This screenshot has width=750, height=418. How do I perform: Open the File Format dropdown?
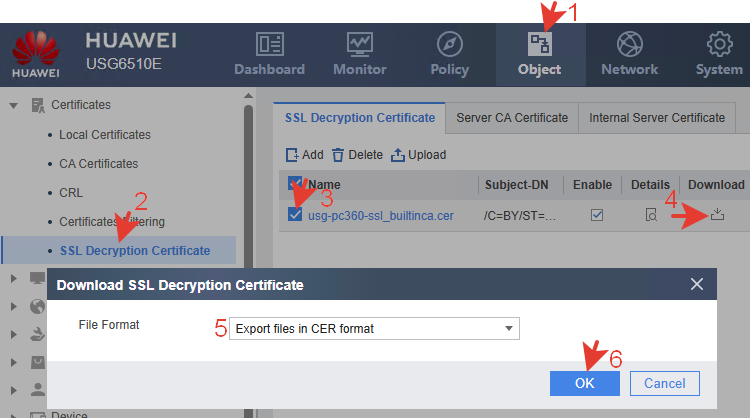374,329
